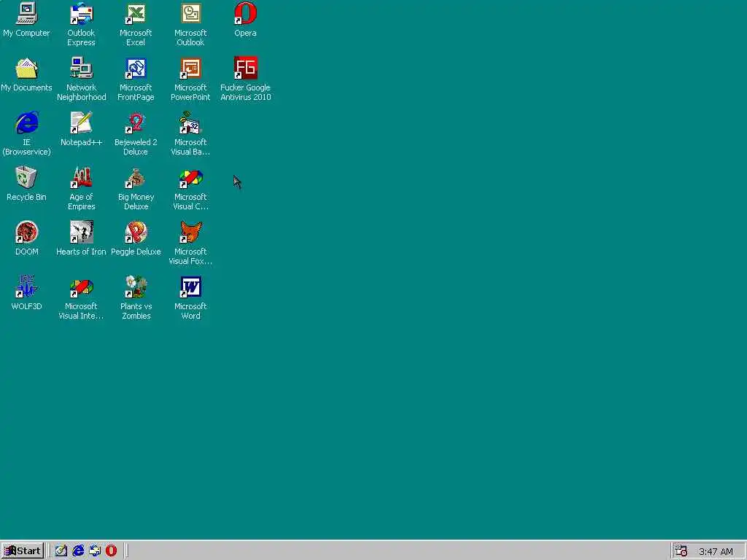Click the Opera desktop shortcut
Screen dimensions: 747x560
click(x=245, y=20)
